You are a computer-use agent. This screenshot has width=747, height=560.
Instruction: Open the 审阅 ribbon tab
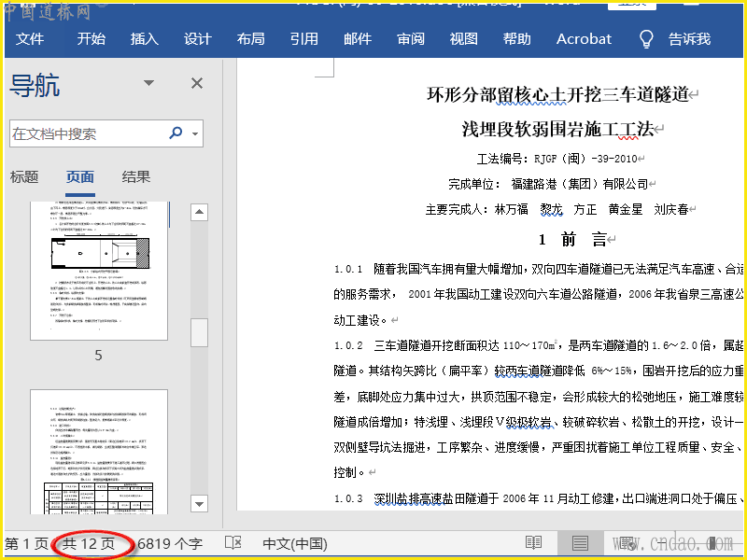click(x=411, y=39)
